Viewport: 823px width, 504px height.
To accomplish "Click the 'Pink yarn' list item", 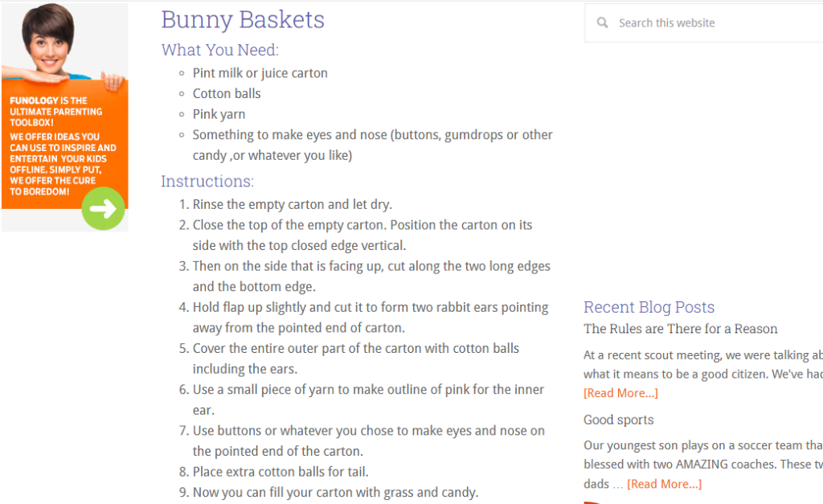I will pos(219,114).
